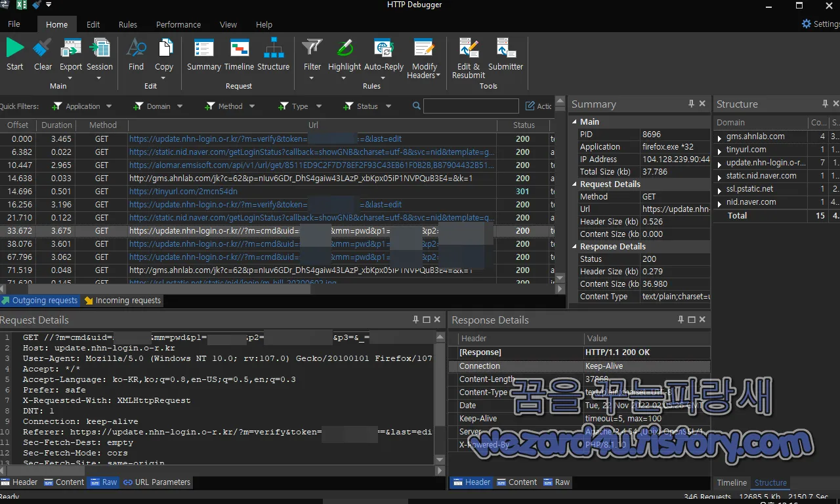Switch to Timeline tab in Structure panel
The image size is (840, 504).
click(x=732, y=483)
